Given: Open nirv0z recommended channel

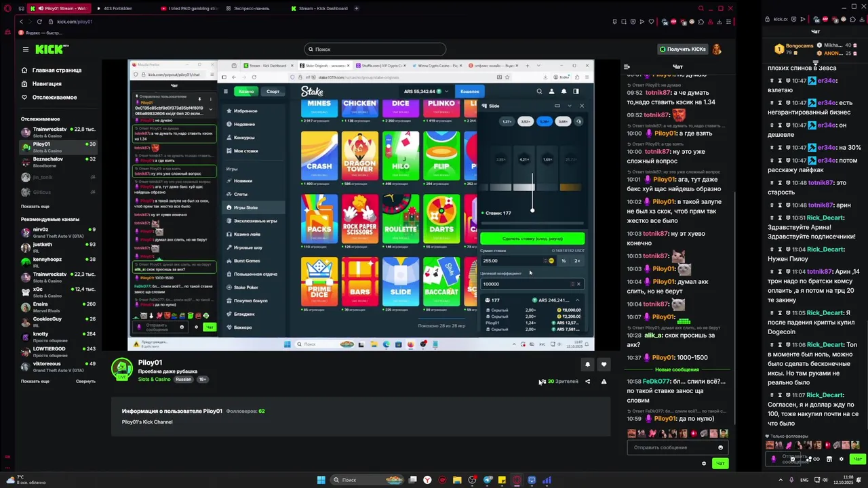Looking at the screenshot, I should coord(58,232).
